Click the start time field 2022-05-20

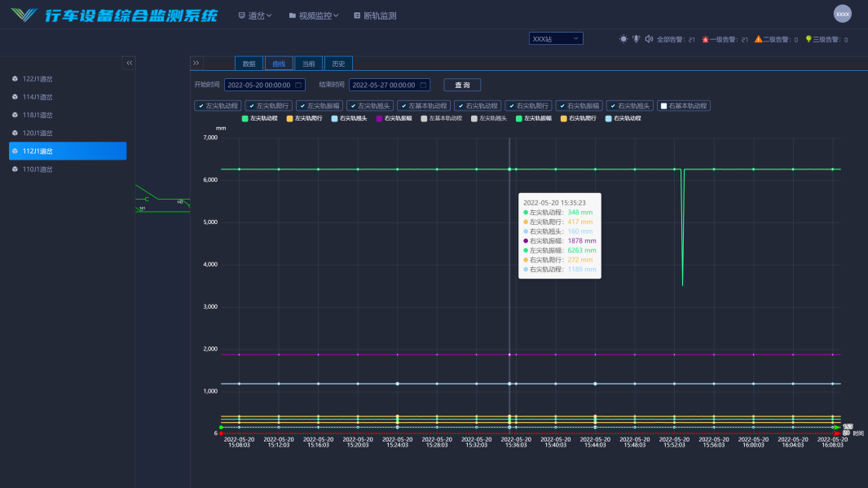click(265, 86)
